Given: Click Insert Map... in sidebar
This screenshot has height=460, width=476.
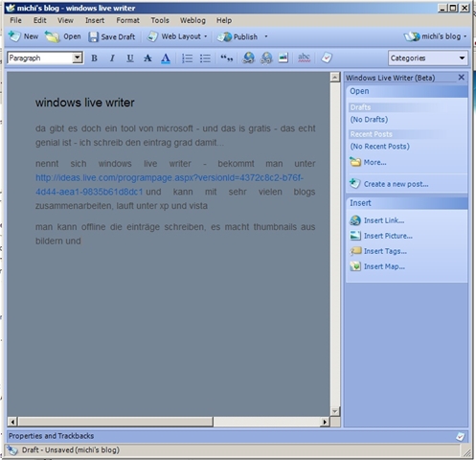Looking at the screenshot, I should (x=384, y=266).
